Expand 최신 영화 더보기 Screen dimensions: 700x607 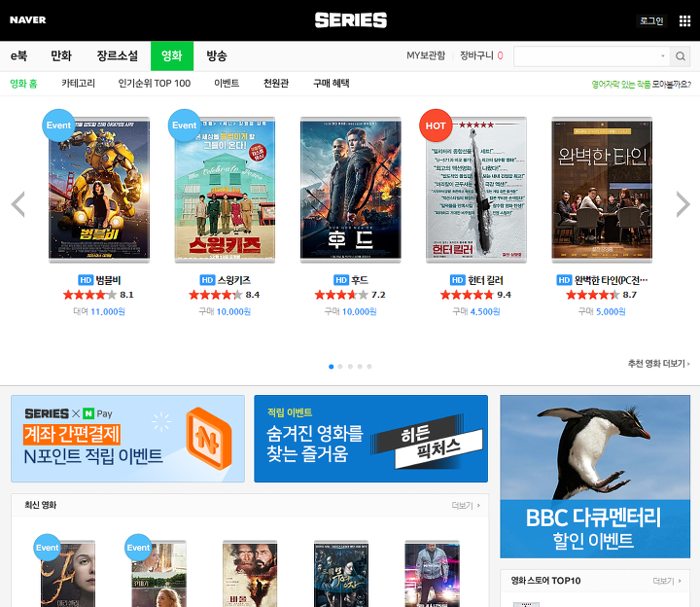click(x=466, y=505)
